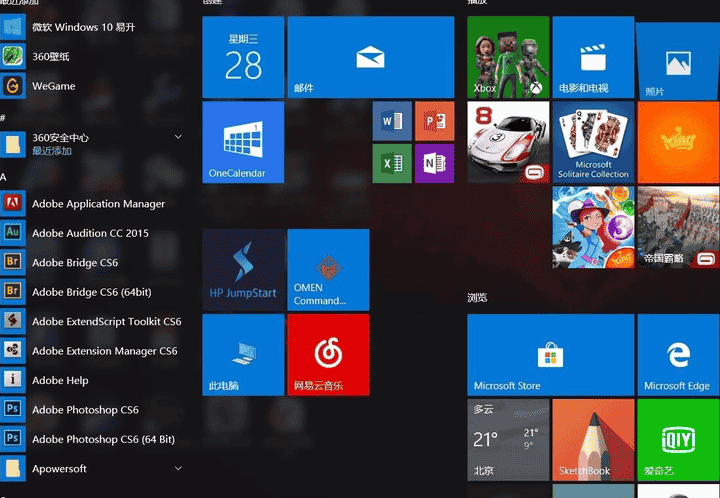Launch the PowerPoint tile

tap(434, 121)
